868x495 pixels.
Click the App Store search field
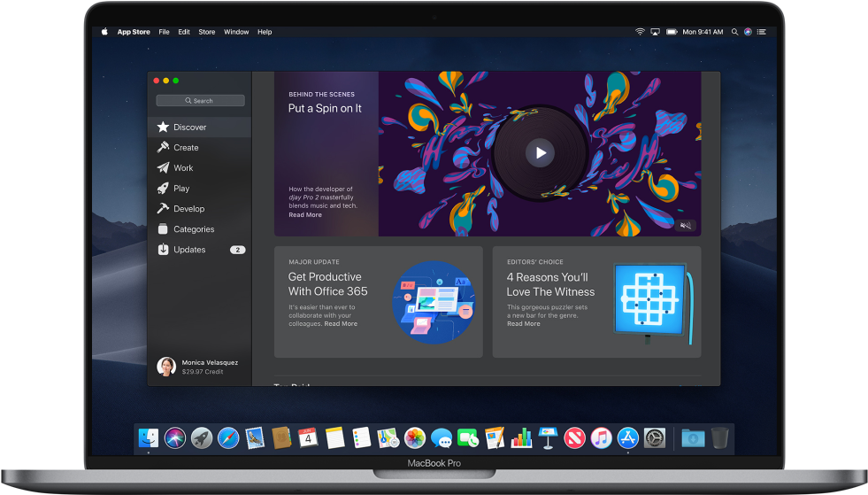pos(200,100)
